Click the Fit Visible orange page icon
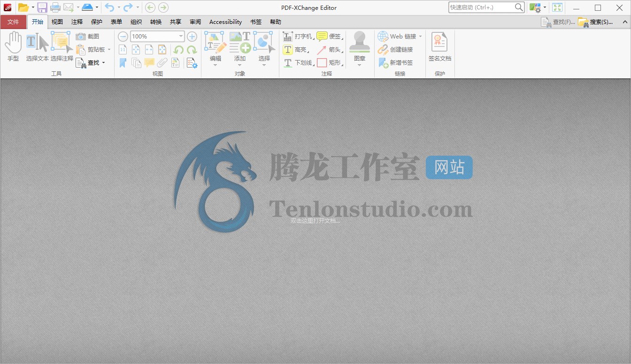This screenshot has height=364, width=631. click(x=162, y=49)
